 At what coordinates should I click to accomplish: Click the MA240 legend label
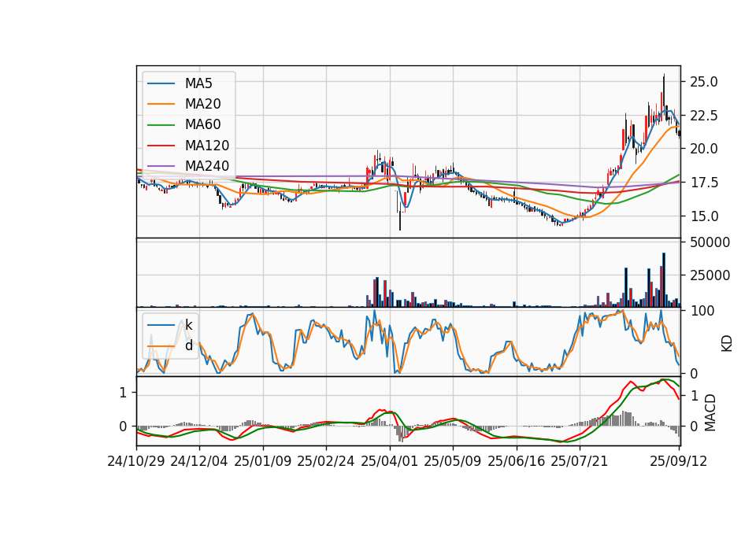click(x=207, y=166)
